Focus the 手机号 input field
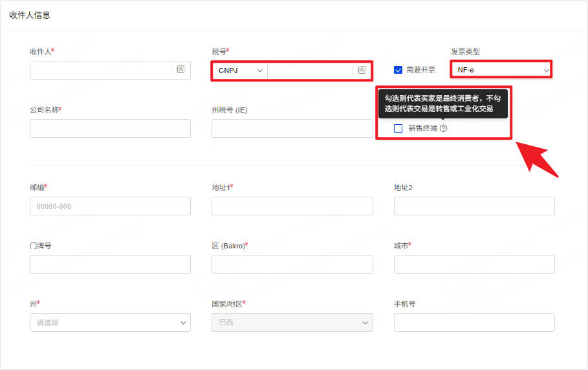 (474, 322)
